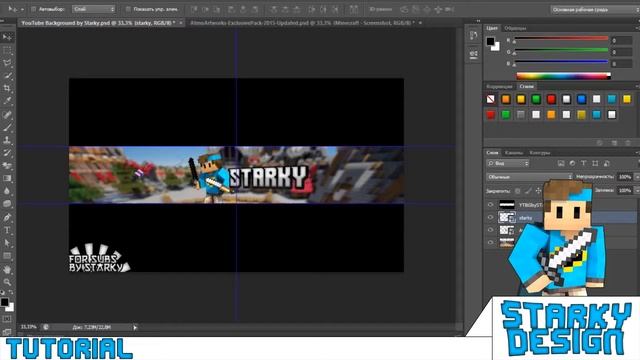The image size is (640, 360).
Task: Toggle Quick Mask mode in toolbar
Action: pos(7,319)
